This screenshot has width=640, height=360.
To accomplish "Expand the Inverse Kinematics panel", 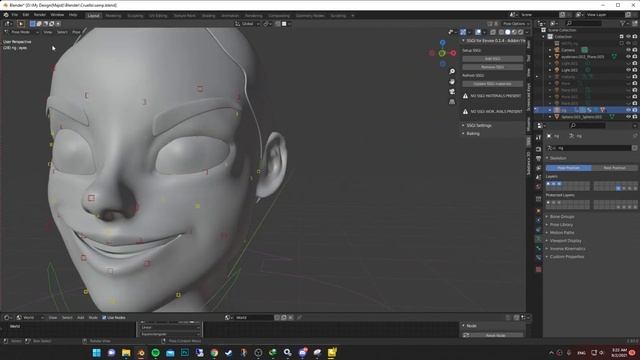I will (567, 249).
